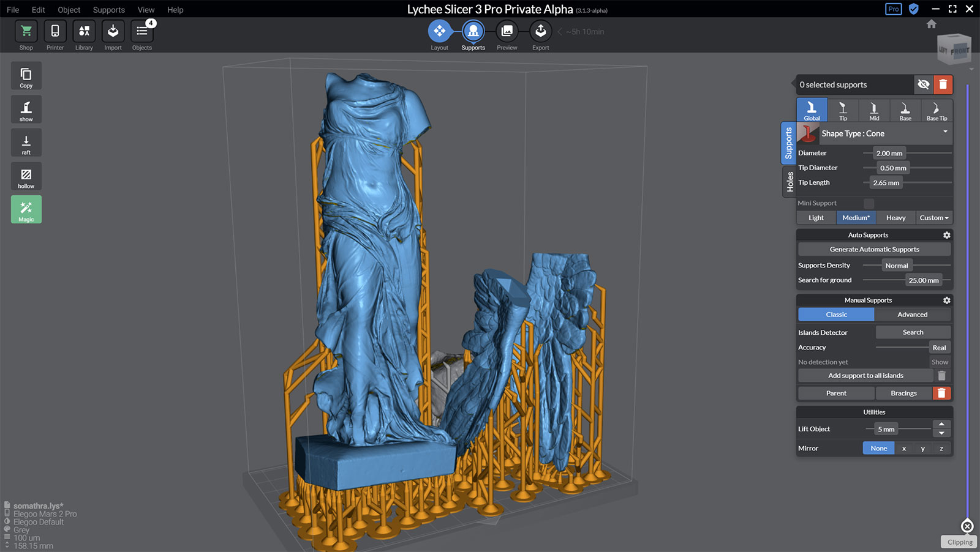Enable the Mini Support checkbox
Screen dimensions: 980x552
click(x=869, y=203)
